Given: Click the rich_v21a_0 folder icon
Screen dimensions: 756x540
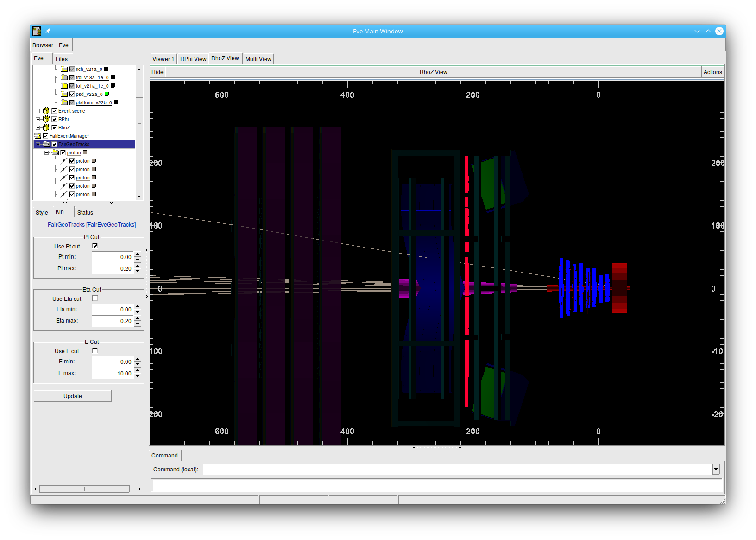Looking at the screenshot, I should click(x=64, y=69).
